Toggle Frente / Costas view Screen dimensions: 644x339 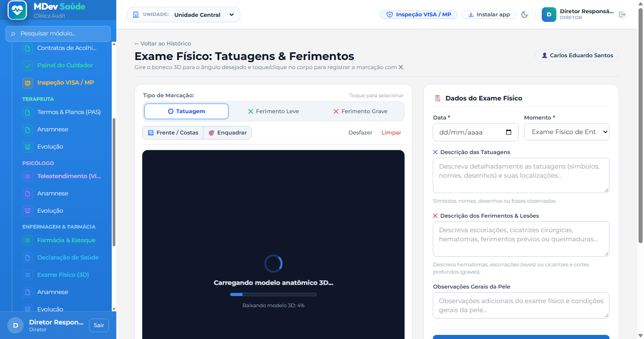173,133
